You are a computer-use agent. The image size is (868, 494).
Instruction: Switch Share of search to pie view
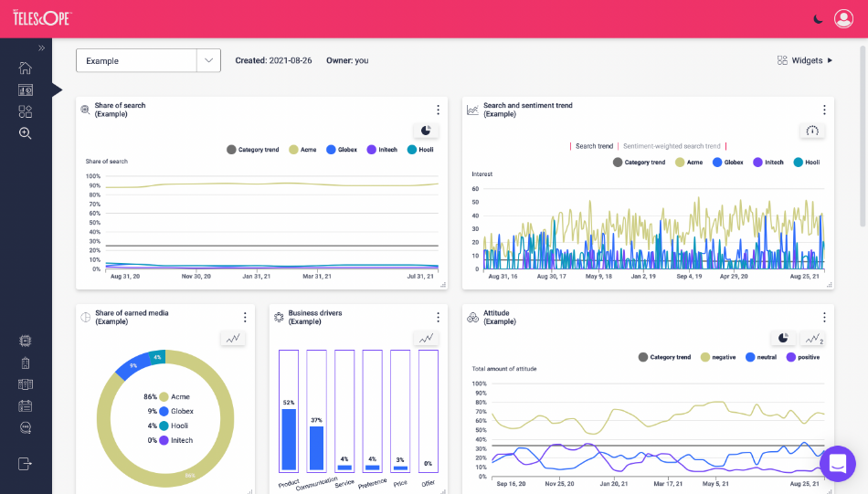[x=426, y=131]
